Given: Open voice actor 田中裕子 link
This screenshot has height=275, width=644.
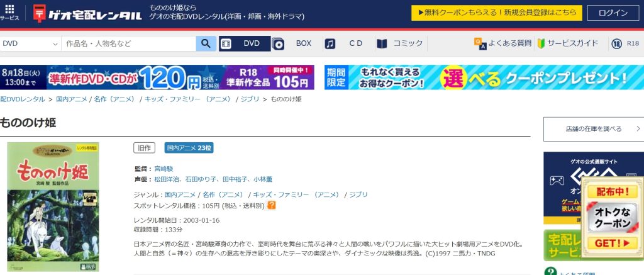Looking at the screenshot, I should tap(235, 179).
